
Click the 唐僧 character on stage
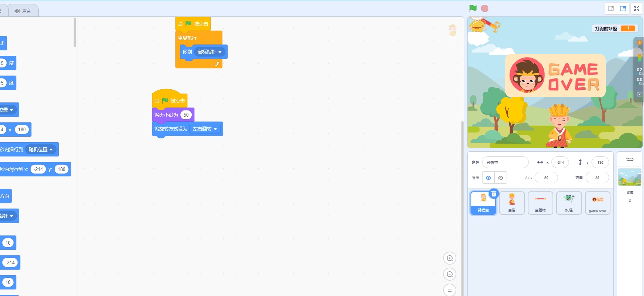point(559,125)
